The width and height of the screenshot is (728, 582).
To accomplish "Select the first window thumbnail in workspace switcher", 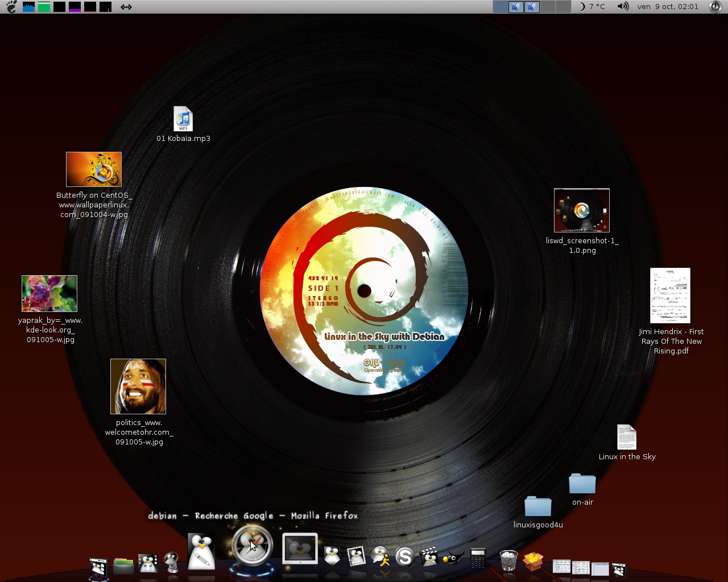I will click(516, 7).
